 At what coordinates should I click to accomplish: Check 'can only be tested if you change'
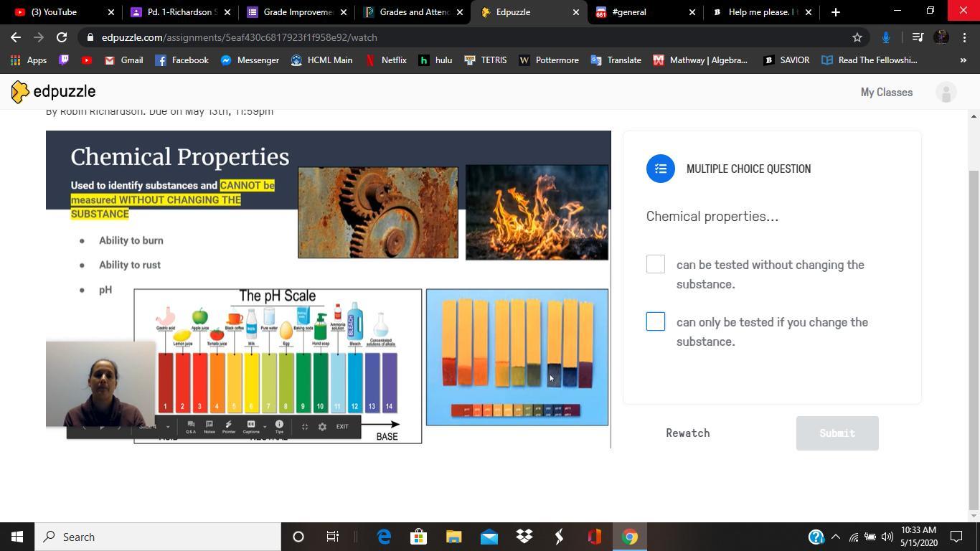tap(655, 321)
